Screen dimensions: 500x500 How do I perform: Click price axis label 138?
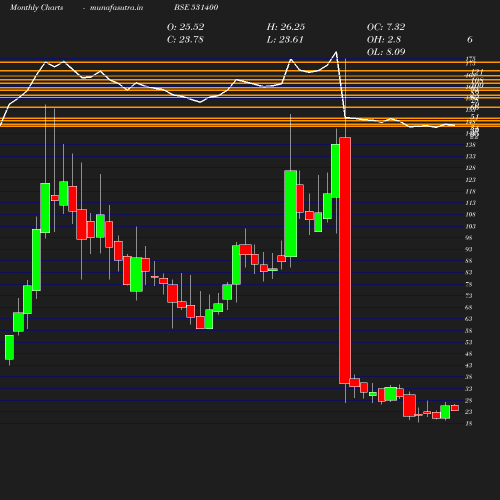click(x=470, y=145)
